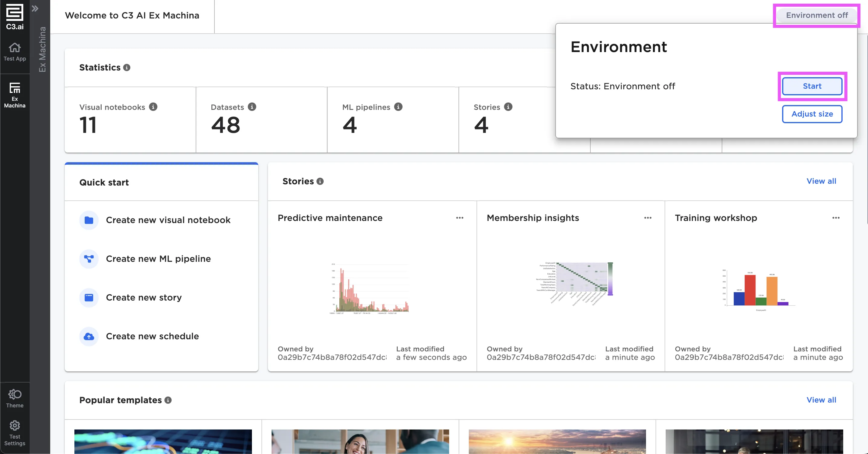
Task: Open Predictive maintenance more options menu
Action: 460,218
